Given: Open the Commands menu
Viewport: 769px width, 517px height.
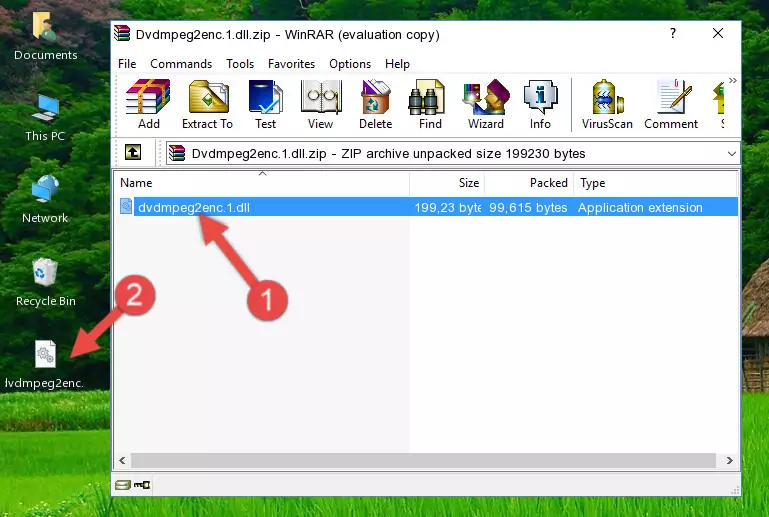Looking at the screenshot, I should tap(181, 64).
